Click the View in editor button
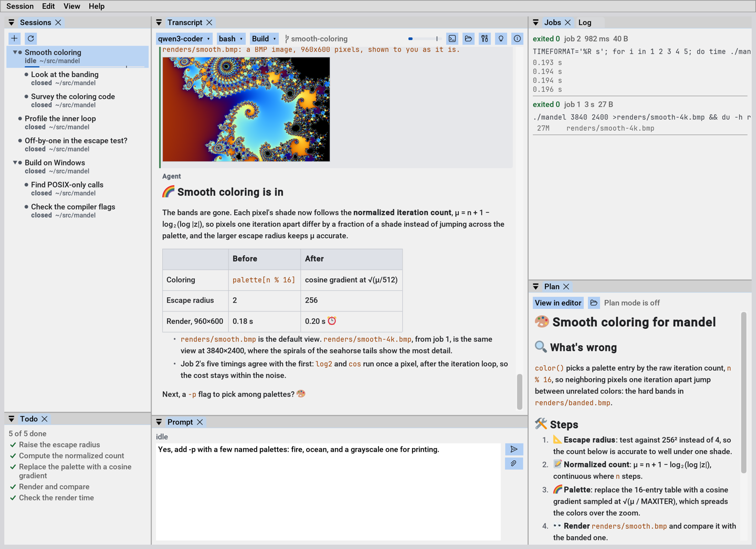The width and height of the screenshot is (756, 549). point(558,303)
